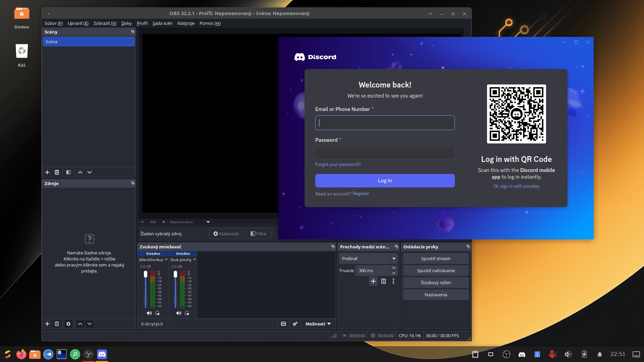Mute the Zvuk plochy channel

pyautogui.click(x=178, y=313)
